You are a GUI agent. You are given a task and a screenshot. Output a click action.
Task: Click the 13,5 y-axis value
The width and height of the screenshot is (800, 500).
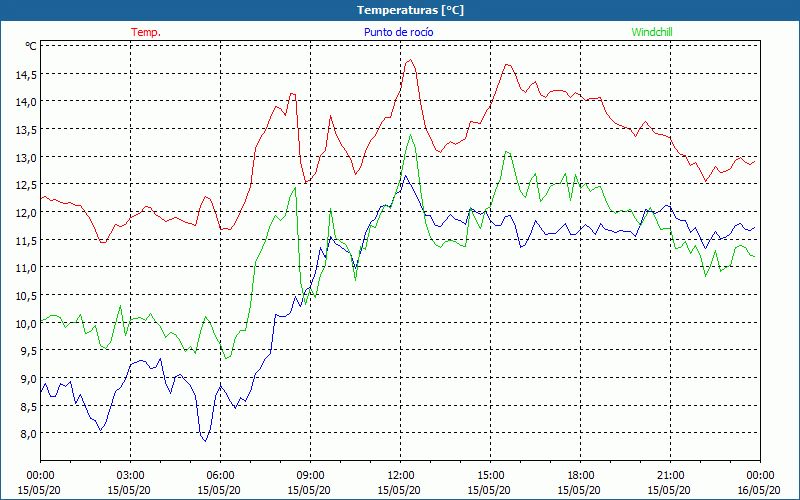click(26, 130)
